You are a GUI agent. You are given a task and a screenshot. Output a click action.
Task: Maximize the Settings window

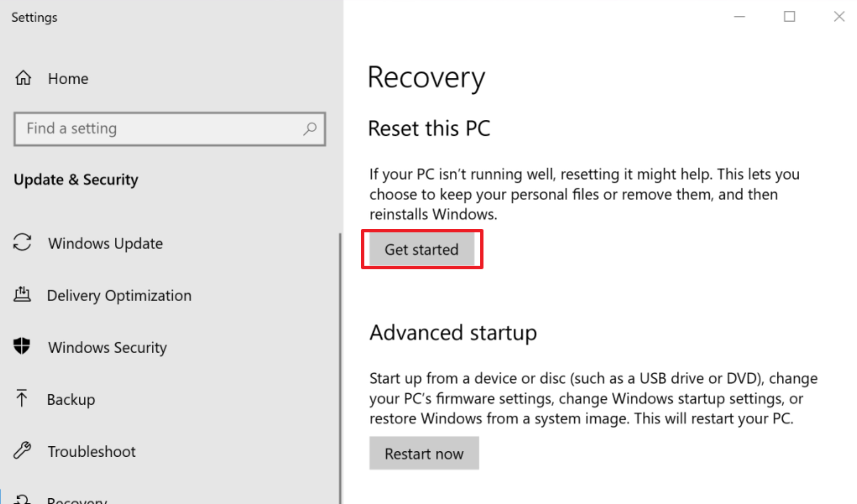point(790,17)
